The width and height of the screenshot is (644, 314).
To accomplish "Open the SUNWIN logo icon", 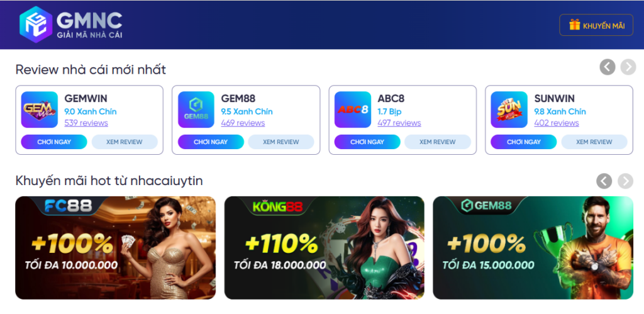I will [509, 109].
